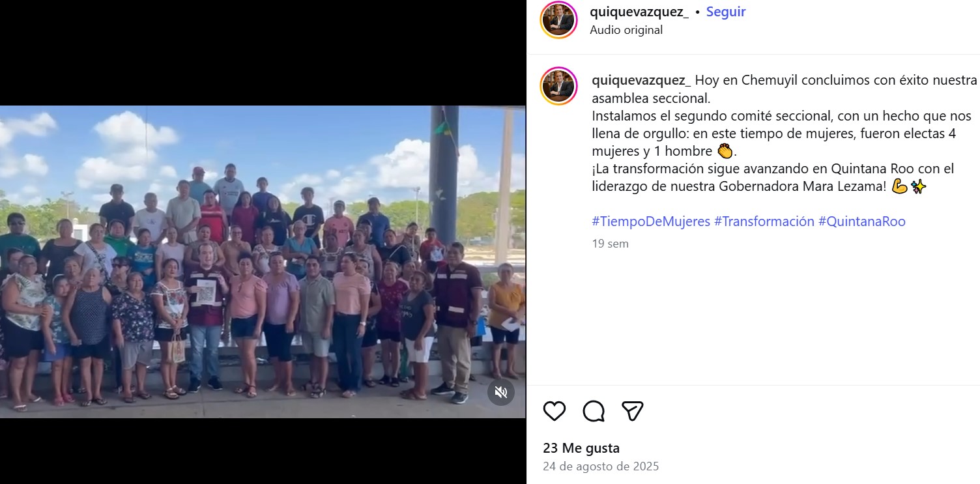Image resolution: width=980 pixels, height=484 pixels.
Task: Open Audio original link
Action: [x=626, y=30]
